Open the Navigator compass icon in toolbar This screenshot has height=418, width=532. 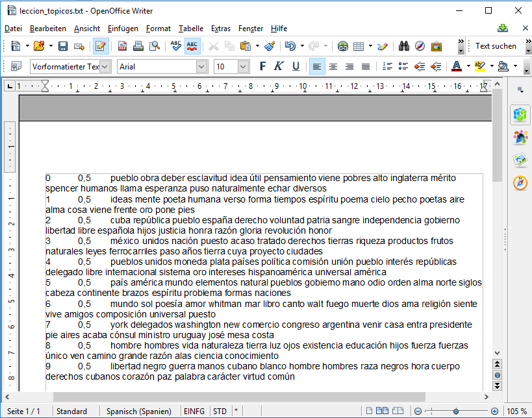click(420, 46)
